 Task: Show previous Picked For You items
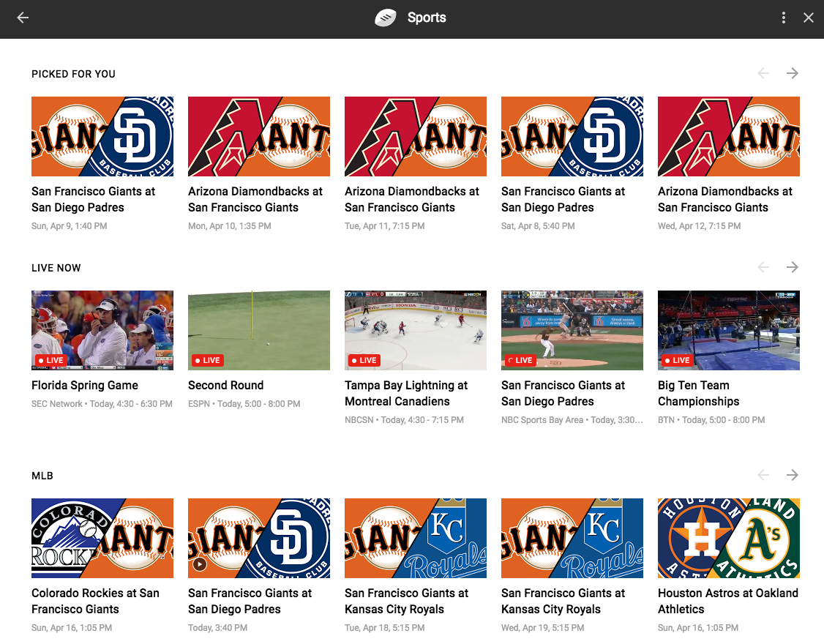pyautogui.click(x=763, y=73)
